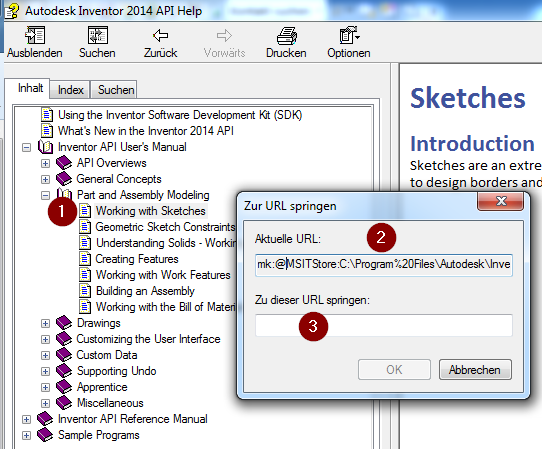The image size is (542, 449).
Task: Click the Working with Sketches page icon
Action: click(x=85, y=211)
